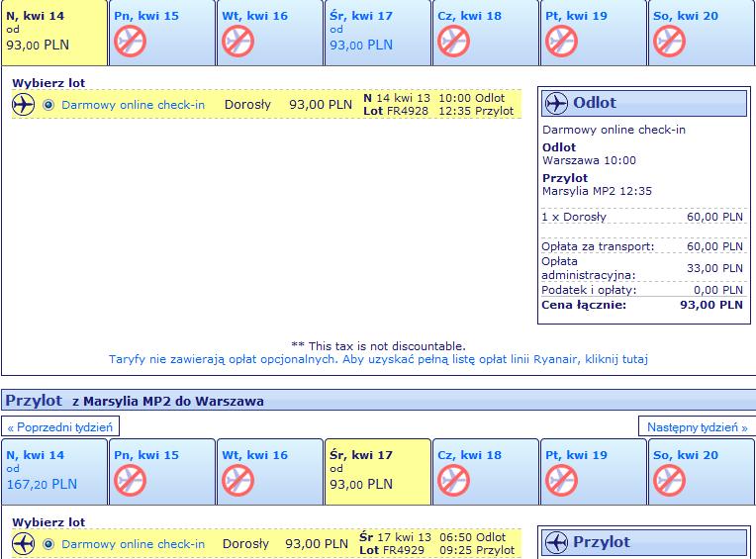Viewport: 756px width, 559px height.
Task: Click no-flight icon on return Cz, kwi 18
Action: [453, 481]
